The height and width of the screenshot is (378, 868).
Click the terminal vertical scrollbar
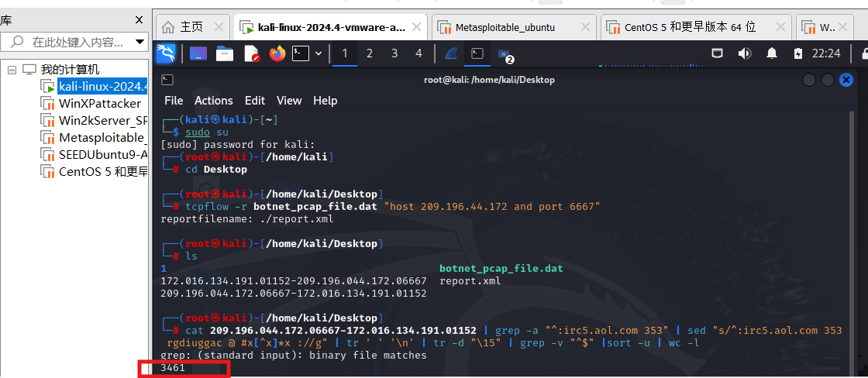(x=852, y=243)
